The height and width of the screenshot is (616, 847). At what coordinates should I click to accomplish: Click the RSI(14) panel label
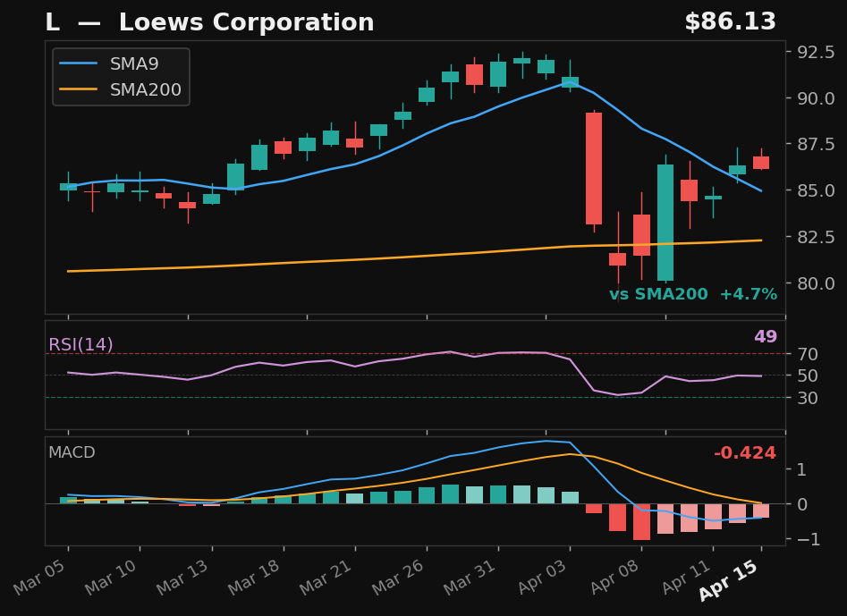click(81, 344)
